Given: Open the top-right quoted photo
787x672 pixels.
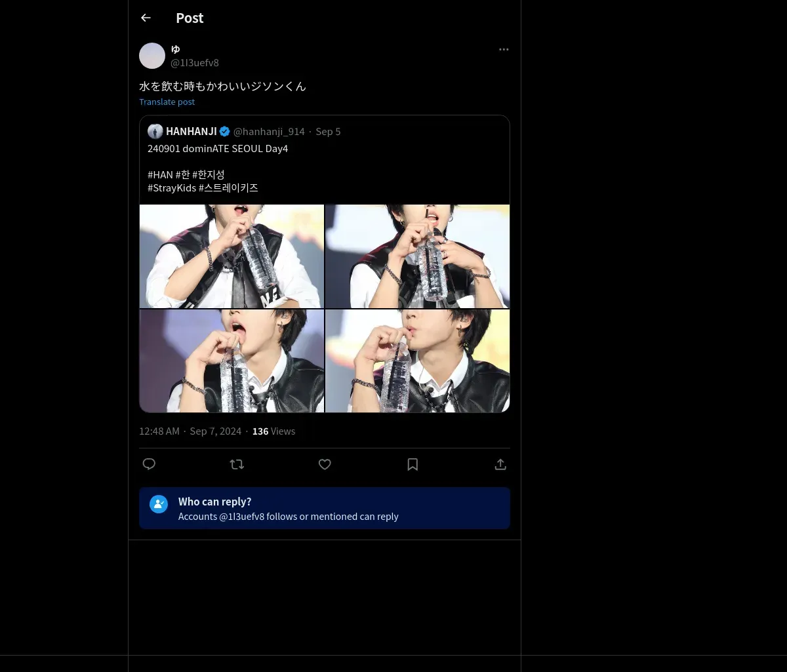Looking at the screenshot, I should (417, 256).
